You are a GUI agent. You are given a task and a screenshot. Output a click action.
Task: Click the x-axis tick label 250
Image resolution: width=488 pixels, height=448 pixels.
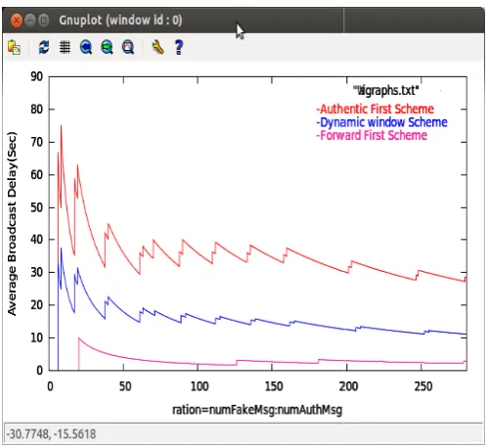423,386
